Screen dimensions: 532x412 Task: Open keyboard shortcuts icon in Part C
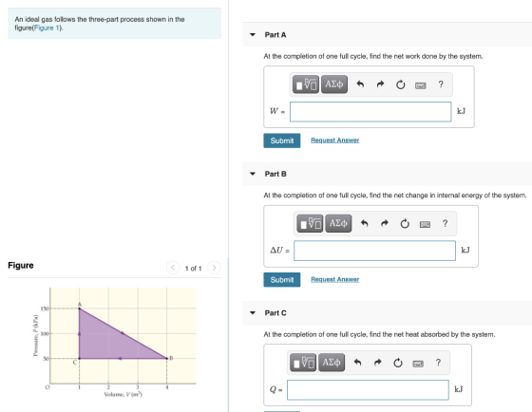pyautogui.click(x=418, y=364)
